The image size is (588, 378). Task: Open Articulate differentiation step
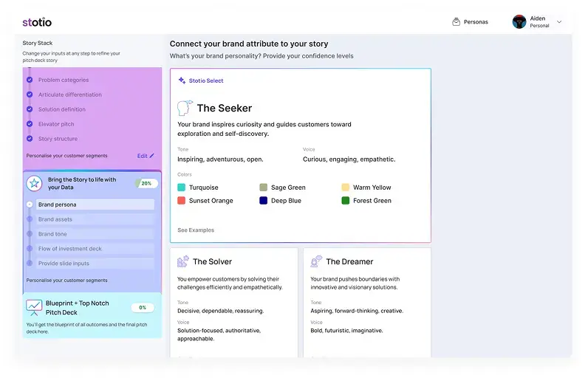(69, 94)
